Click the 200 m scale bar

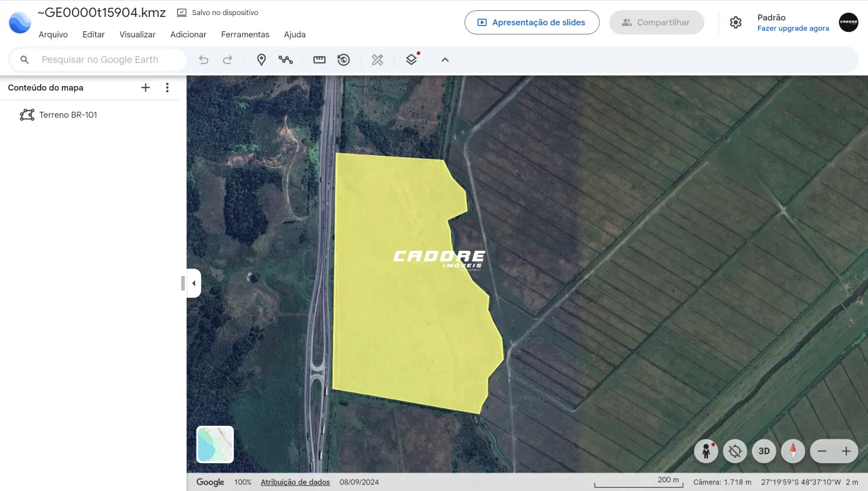[638, 482]
